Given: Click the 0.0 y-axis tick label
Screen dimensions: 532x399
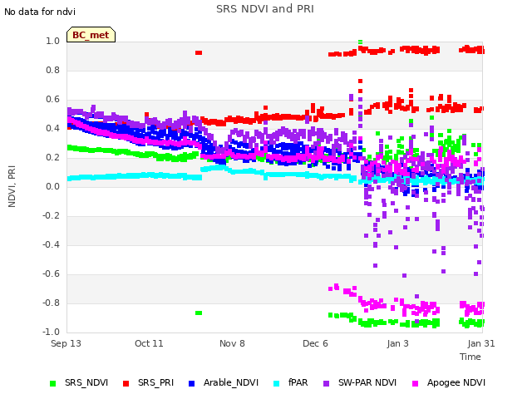Looking at the screenshot, I should 53,186.
